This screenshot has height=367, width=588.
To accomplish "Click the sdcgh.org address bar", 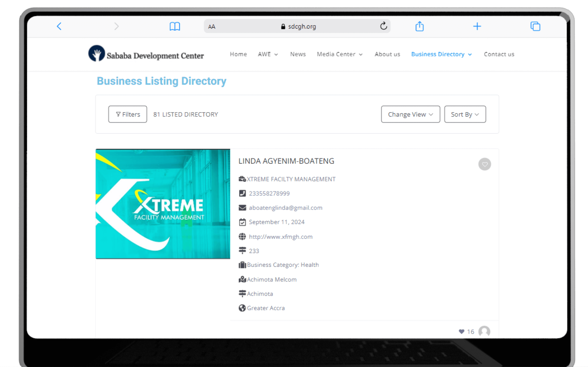I will [297, 26].
